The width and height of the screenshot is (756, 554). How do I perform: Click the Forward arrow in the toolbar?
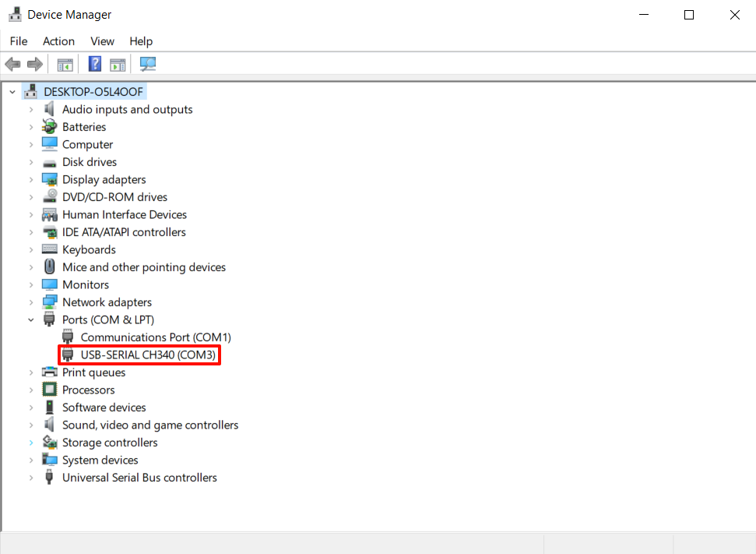coord(35,64)
